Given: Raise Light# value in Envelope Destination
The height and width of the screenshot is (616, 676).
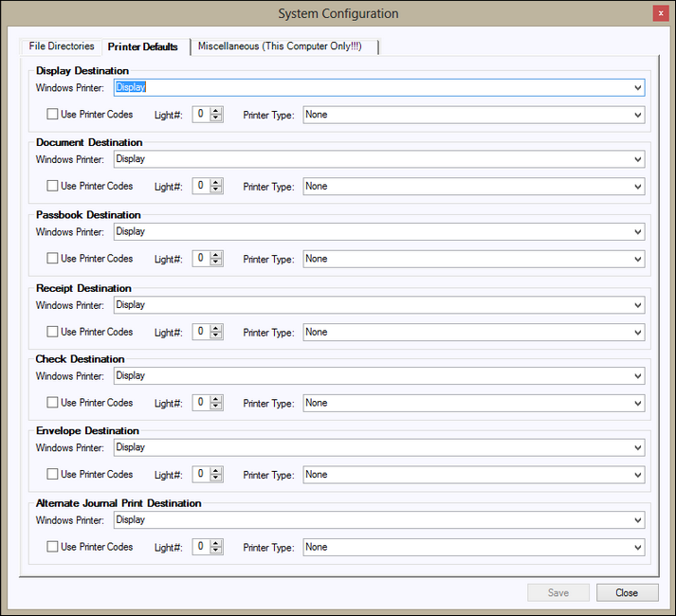Looking at the screenshot, I should pyautogui.click(x=216, y=471).
